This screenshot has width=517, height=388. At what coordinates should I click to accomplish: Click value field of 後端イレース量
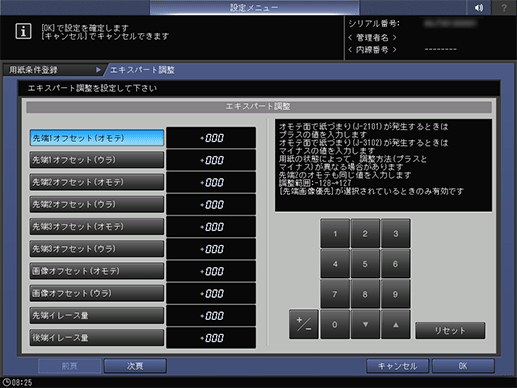[x=211, y=338]
